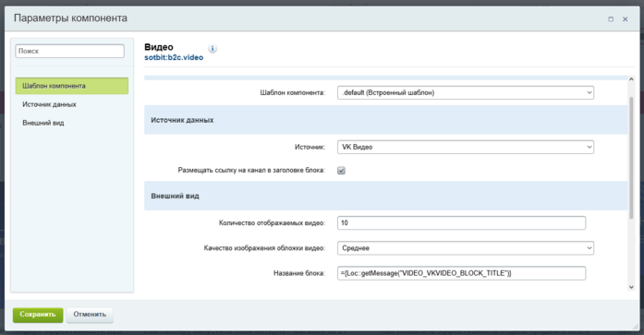Maximize the Параметры компонента dialog
644x335 pixels.
[x=611, y=19]
